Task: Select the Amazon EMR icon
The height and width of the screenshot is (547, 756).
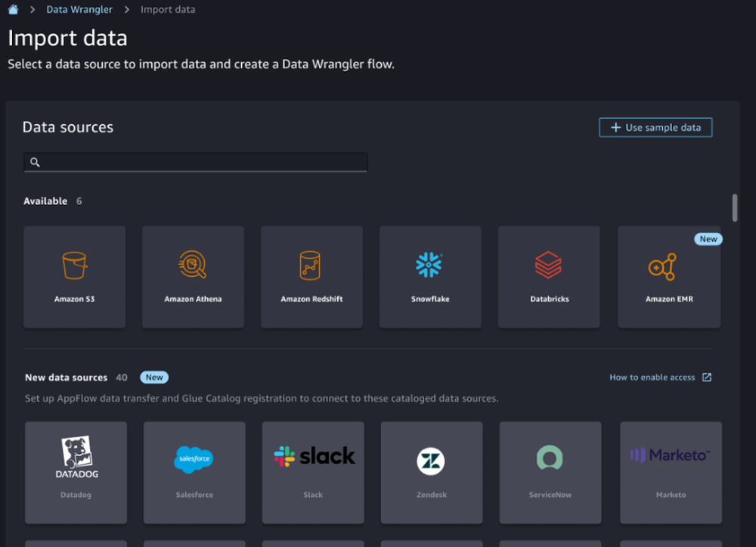Action: pos(662,267)
